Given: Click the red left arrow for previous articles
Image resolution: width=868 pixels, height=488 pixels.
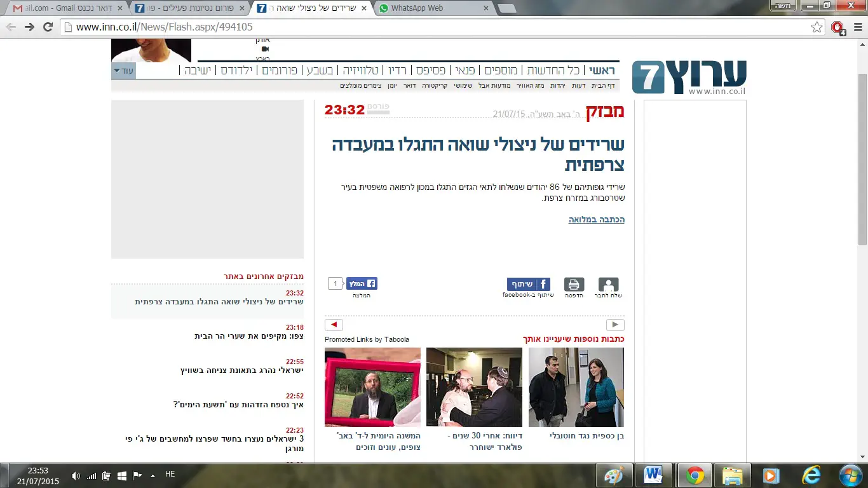Looking at the screenshot, I should (334, 325).
